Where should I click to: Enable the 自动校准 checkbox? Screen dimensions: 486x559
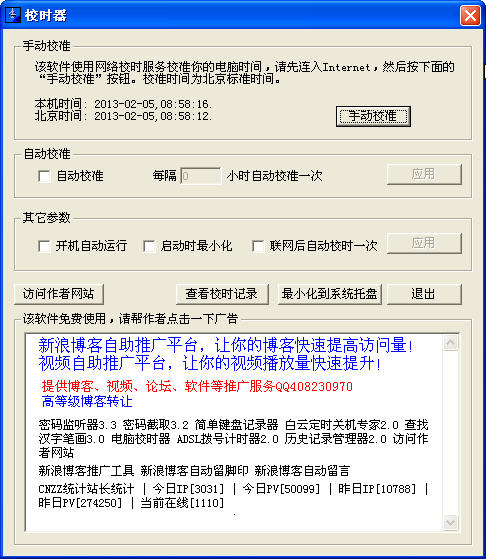(44, 176)
